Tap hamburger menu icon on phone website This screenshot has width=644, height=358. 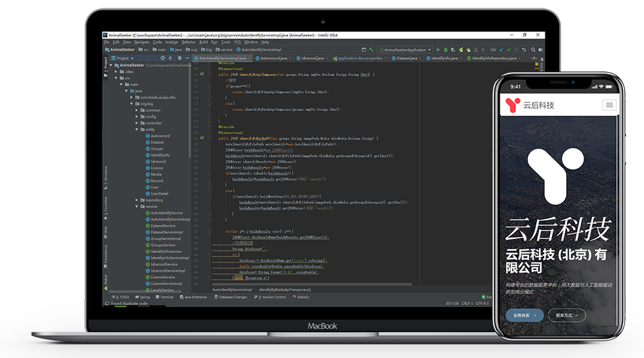click(609, 105)
